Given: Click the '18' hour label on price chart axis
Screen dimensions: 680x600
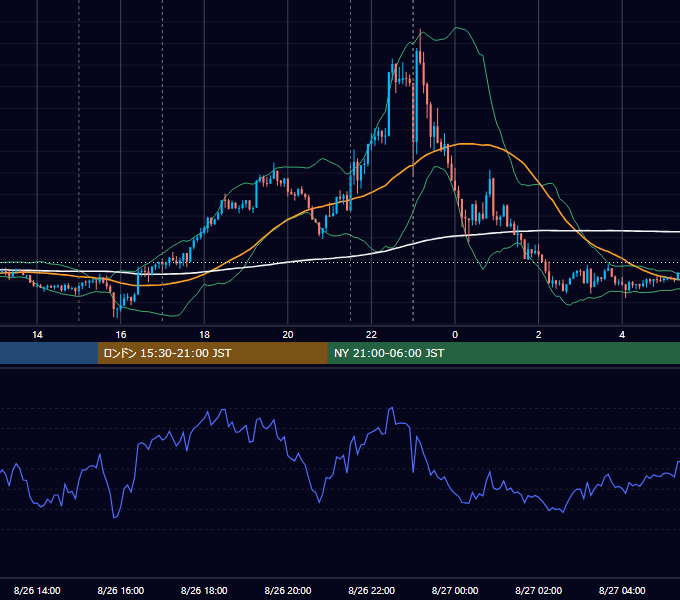Looking at the screenshot, I should pos(204,335).
